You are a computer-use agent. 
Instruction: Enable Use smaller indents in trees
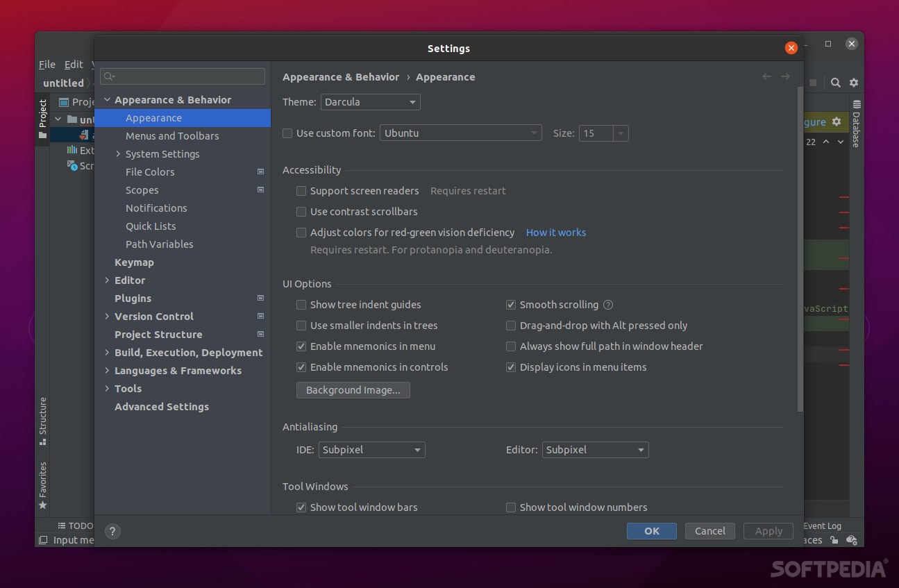point(301,326)
